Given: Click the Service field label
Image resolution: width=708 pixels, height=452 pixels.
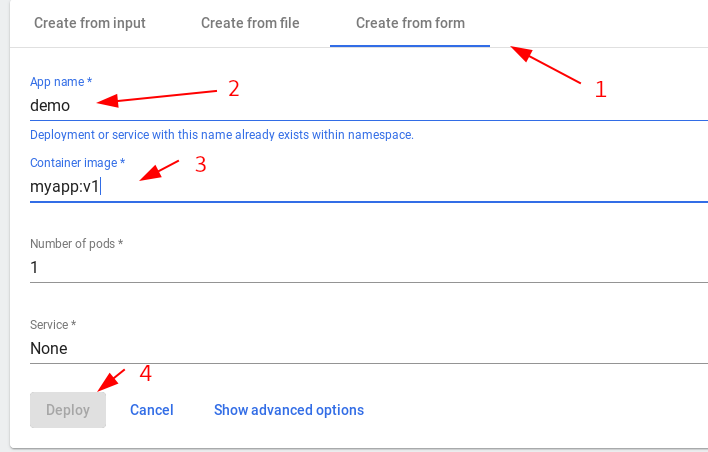Looking at the screenshot, I should click(x=53, y=325).
